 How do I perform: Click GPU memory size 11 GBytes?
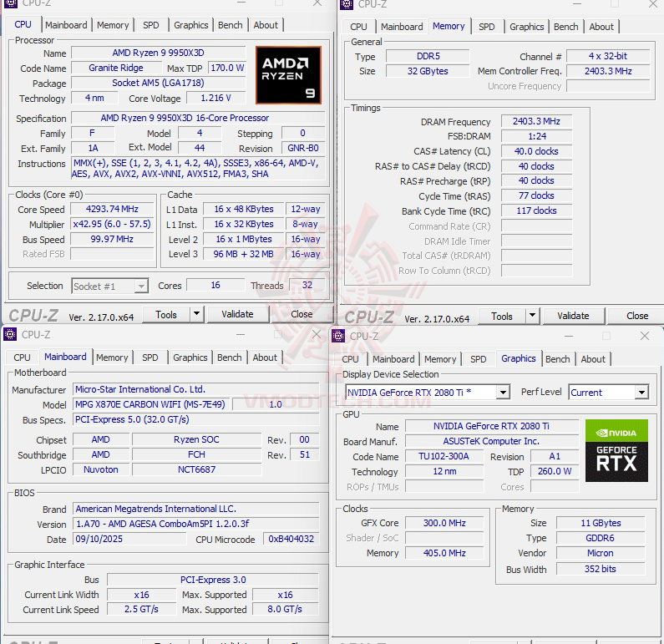coord(601,523)
